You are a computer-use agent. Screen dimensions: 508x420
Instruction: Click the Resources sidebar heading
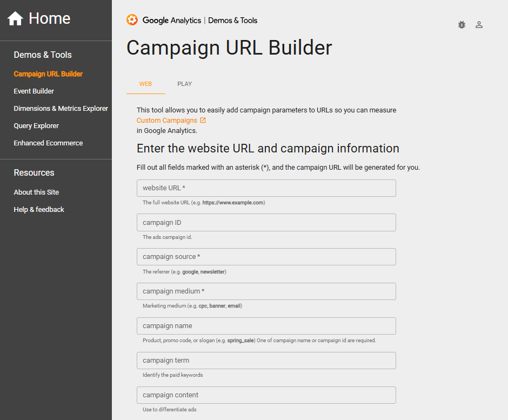[x=34, y=173]
